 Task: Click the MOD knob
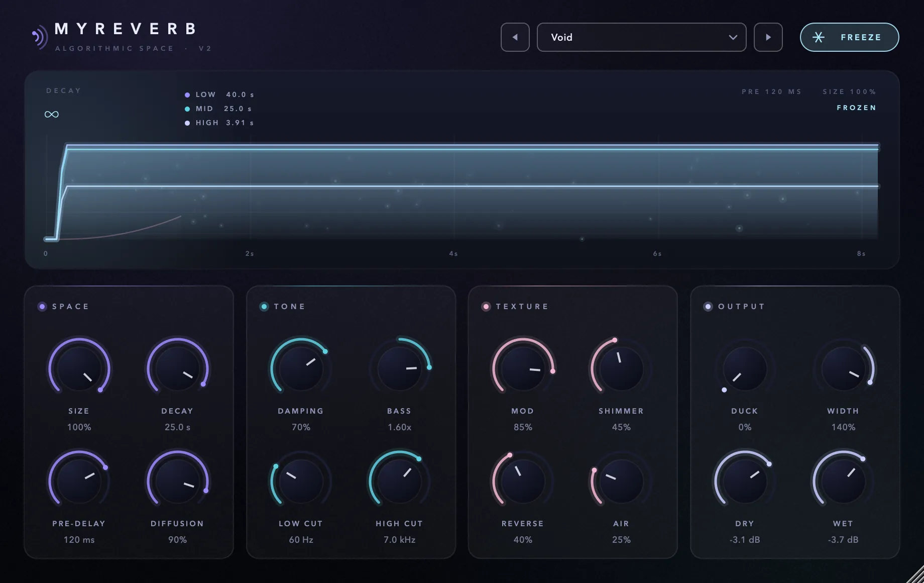click(x=523, y=368)
